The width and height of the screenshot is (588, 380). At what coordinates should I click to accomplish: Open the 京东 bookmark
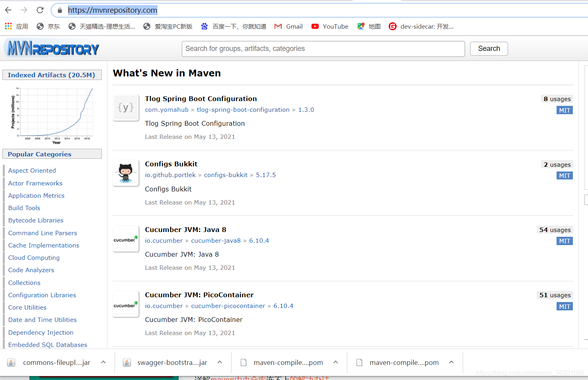pos(48,26)
